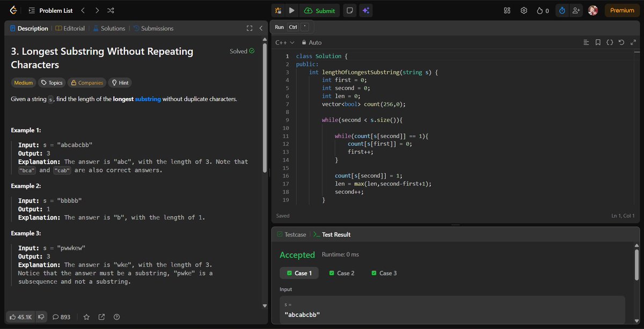Pick a random problem with shuffle icon

click(x=111, y=10)
